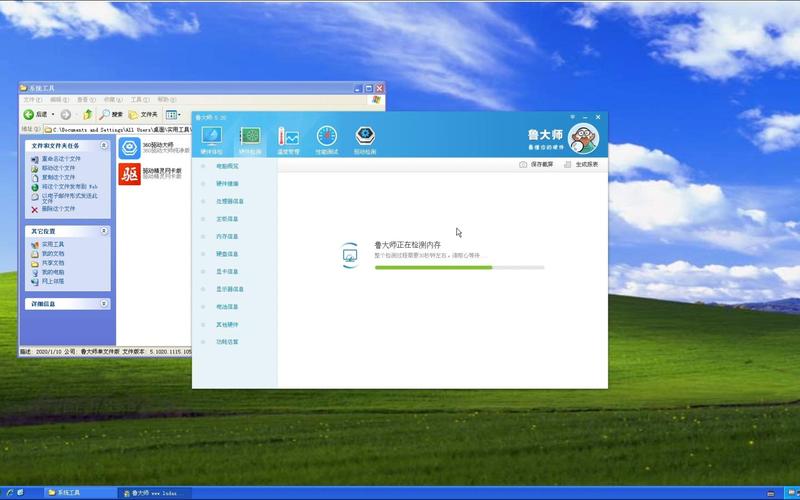Select 内存信息 in the left sidebar

click(x=227, y=237)
